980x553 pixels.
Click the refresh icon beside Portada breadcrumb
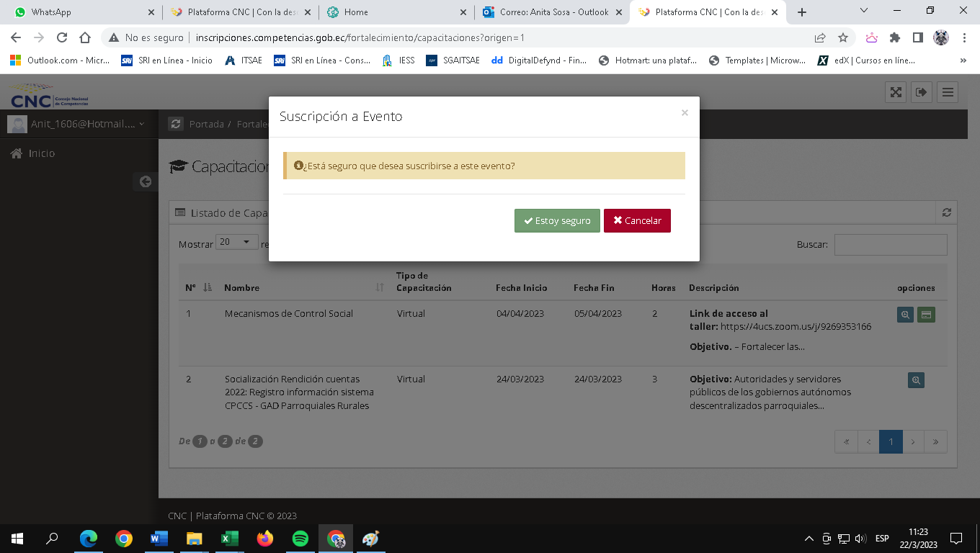click(x=175, y=125)
